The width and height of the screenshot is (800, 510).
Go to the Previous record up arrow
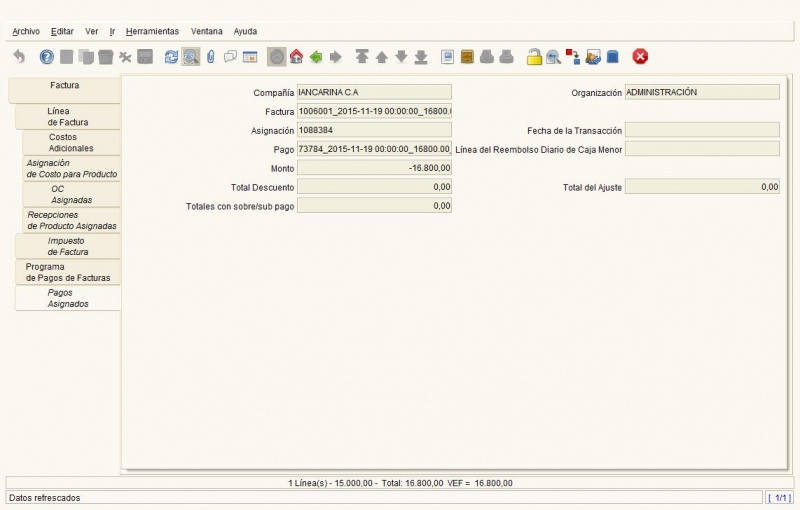tap(382, 57)
